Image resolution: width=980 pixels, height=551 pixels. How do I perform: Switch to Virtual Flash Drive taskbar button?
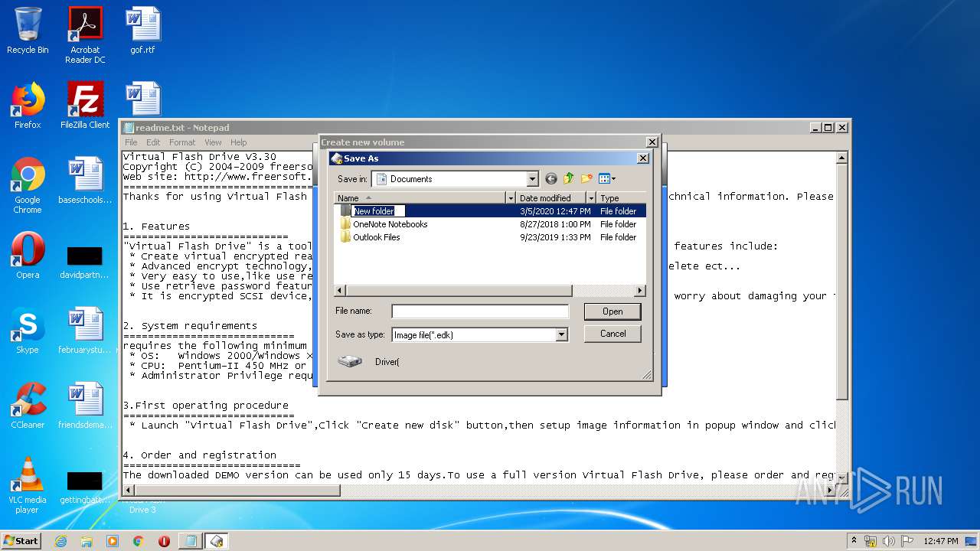[217, 540]
